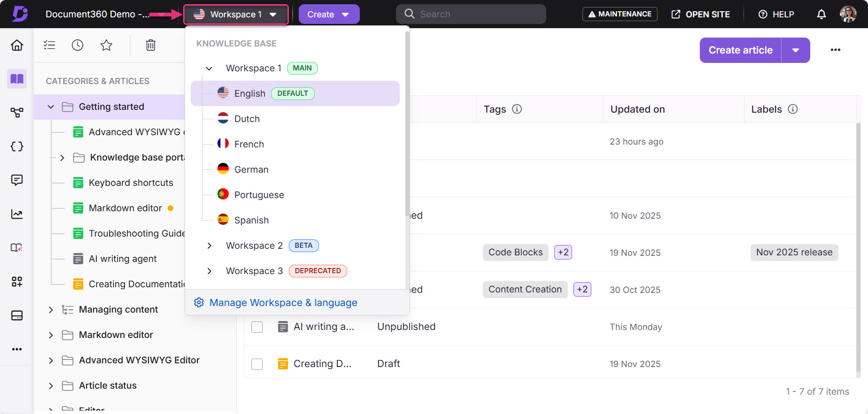Expand the Knowledge base portal folder chevron

[x=62, y=157]
